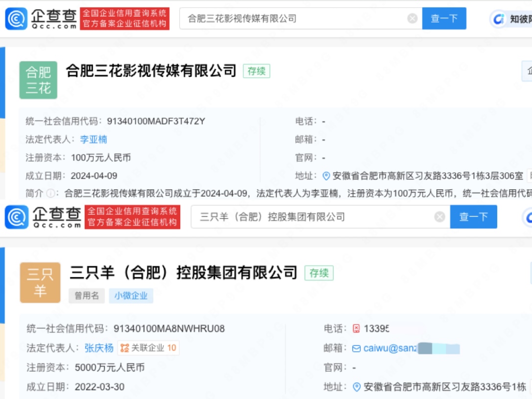Open legal representative 李亚楠 profile

click(94, 140)
